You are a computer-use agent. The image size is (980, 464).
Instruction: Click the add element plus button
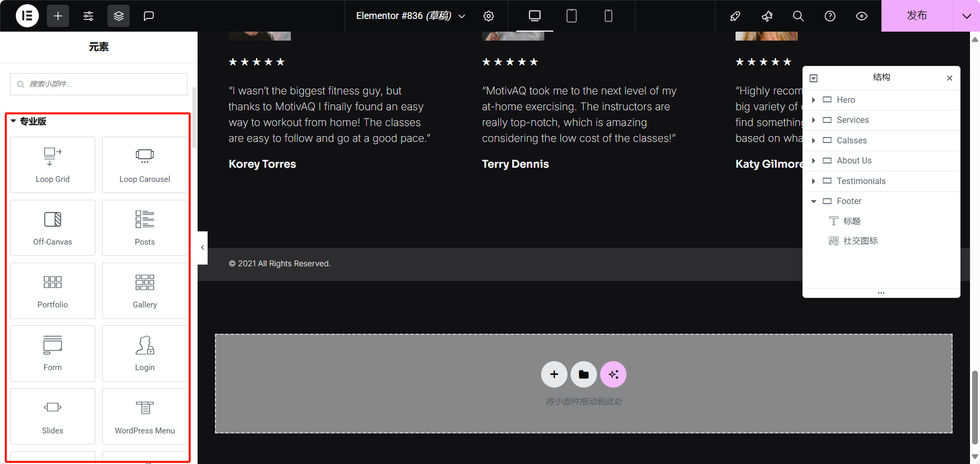tap(58, 16)
